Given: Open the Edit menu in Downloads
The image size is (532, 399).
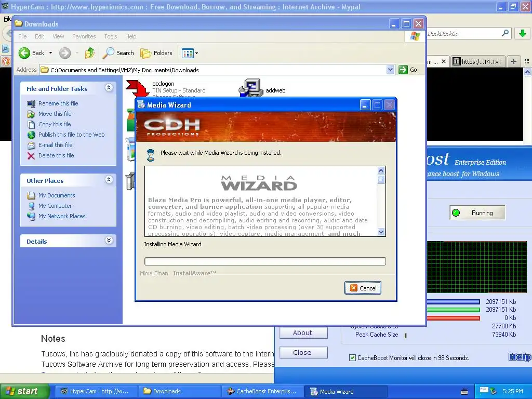Looking at the screenshot, I should (39, 36).
